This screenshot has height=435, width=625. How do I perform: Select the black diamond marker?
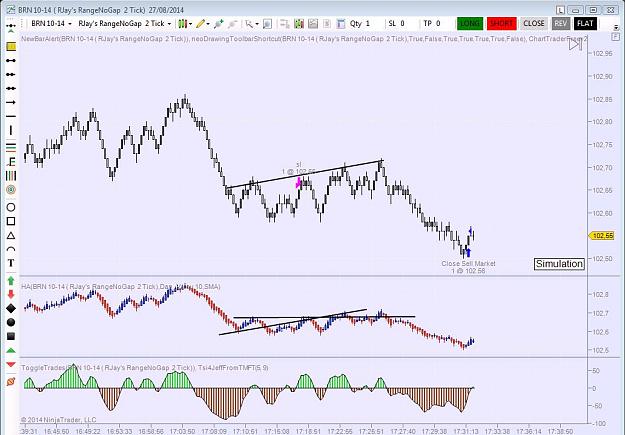tap(11, 308)
